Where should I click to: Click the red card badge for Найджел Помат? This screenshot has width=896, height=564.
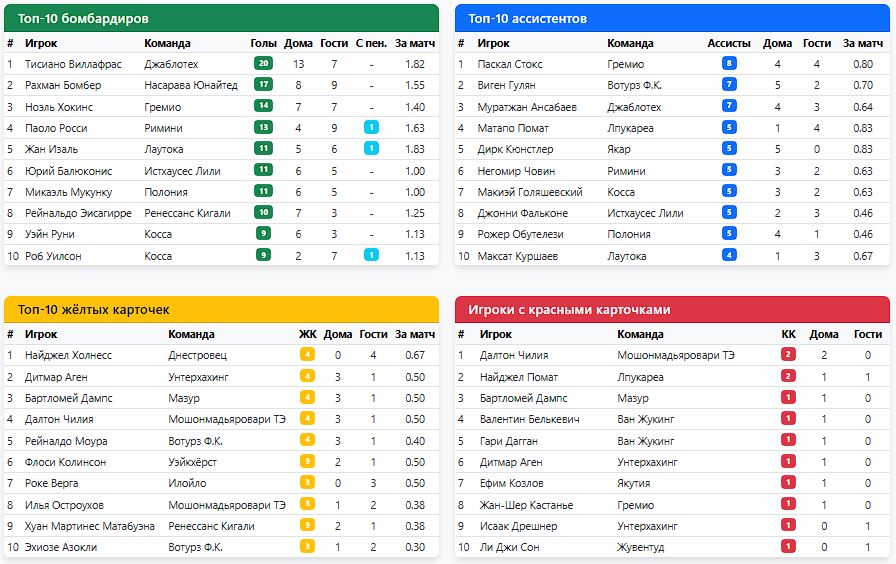coord(788,377)
